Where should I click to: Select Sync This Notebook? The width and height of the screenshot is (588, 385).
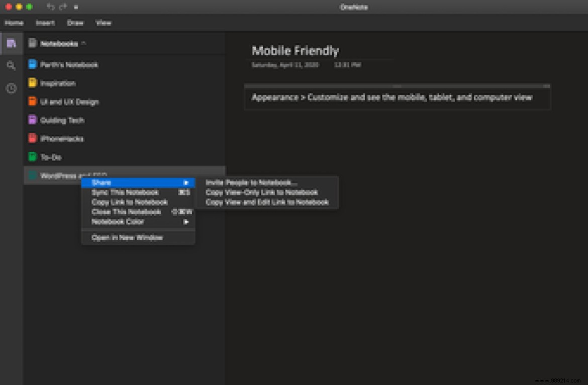(x=125, y=192)
